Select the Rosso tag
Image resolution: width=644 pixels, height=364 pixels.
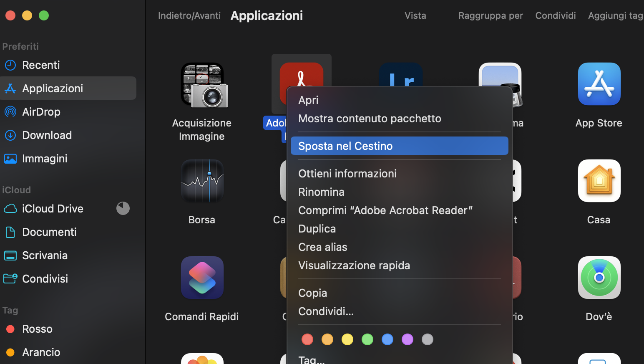[37, 329]
